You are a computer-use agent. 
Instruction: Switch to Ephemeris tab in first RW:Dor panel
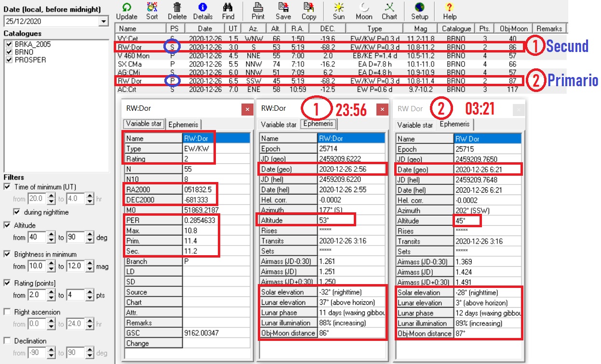coord(183,124)
